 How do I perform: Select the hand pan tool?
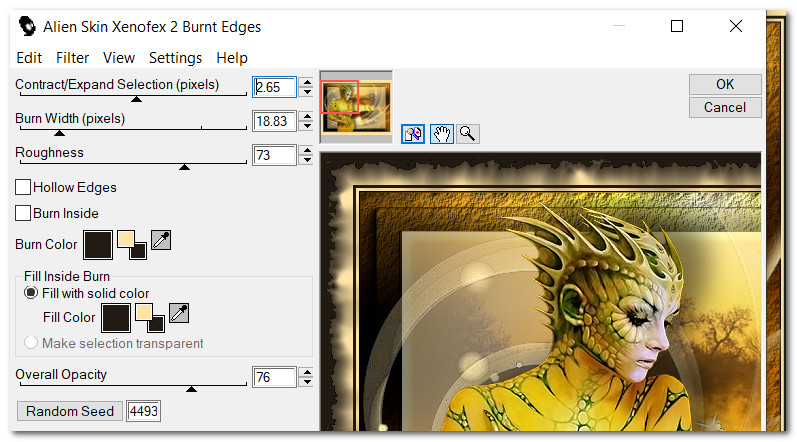click(x=442, y=134)
